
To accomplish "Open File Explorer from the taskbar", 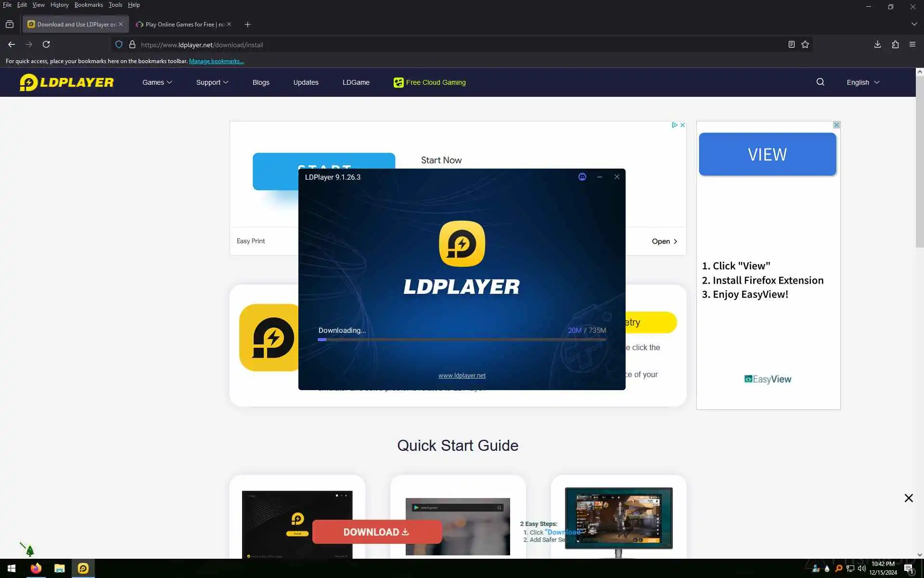I will (x=59, y=568).
